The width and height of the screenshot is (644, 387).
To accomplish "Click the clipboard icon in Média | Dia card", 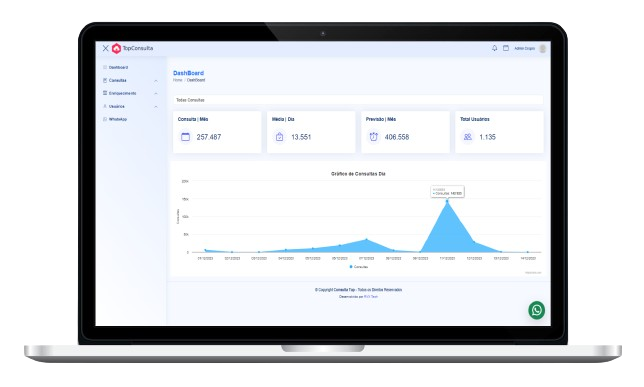I will tap(279, 137).
